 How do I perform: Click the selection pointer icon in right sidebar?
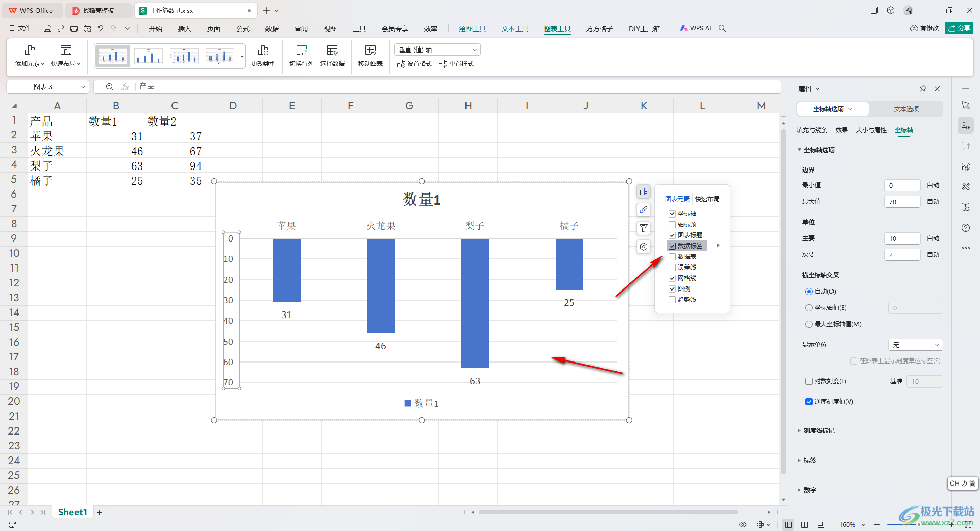966,105
